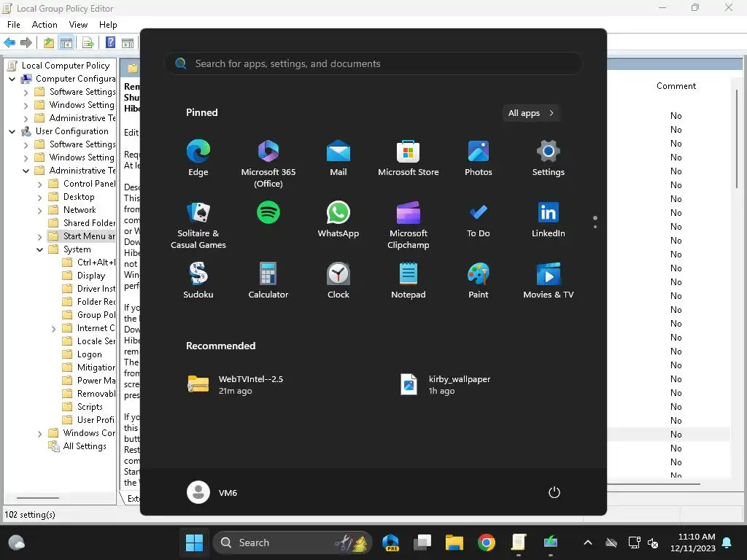Click the blue Help toolbar icon
Viewport: 747px width, 560px height.
click(110, 42)
